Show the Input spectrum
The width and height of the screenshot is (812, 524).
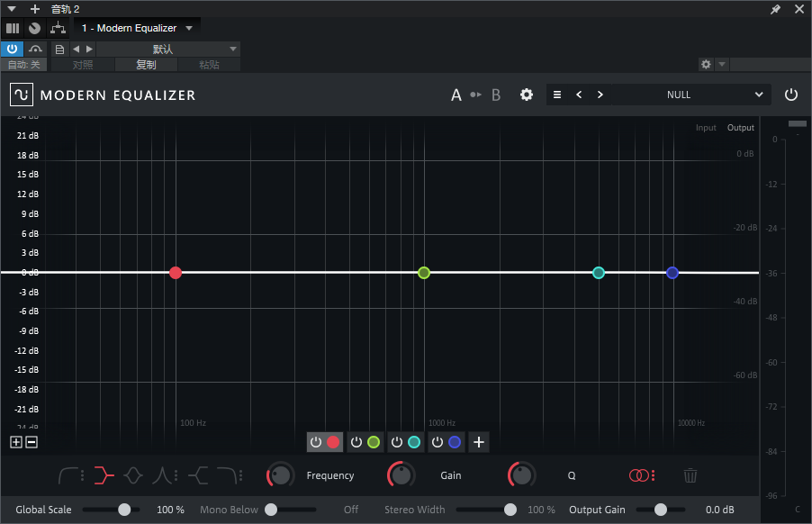pos(706,128)
